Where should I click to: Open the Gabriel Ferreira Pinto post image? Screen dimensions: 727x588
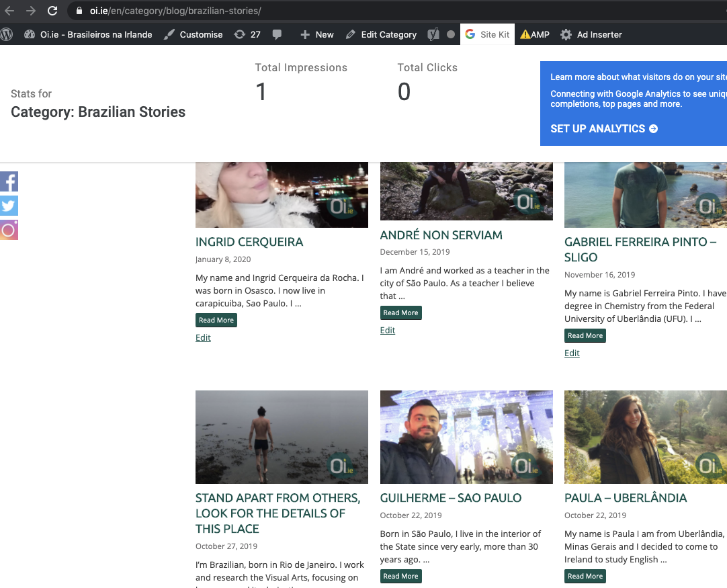[646, 195]
